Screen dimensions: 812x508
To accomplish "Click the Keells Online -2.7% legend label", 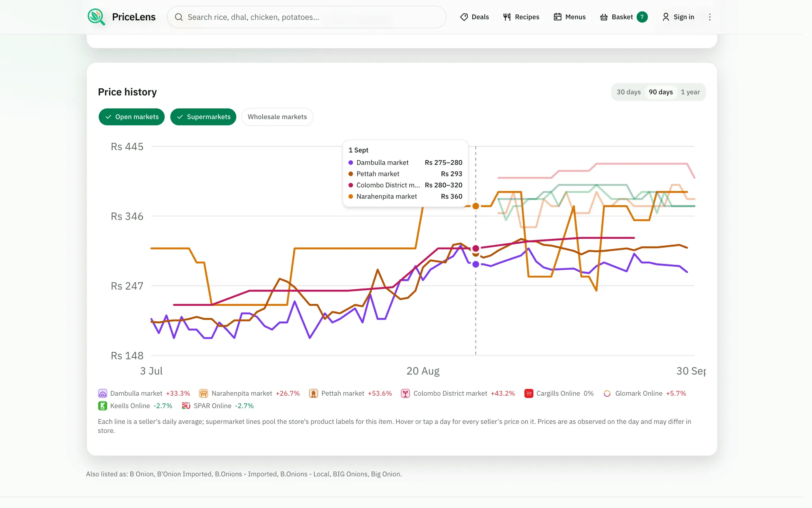I will pyautogui.click(x=141, y=406).
